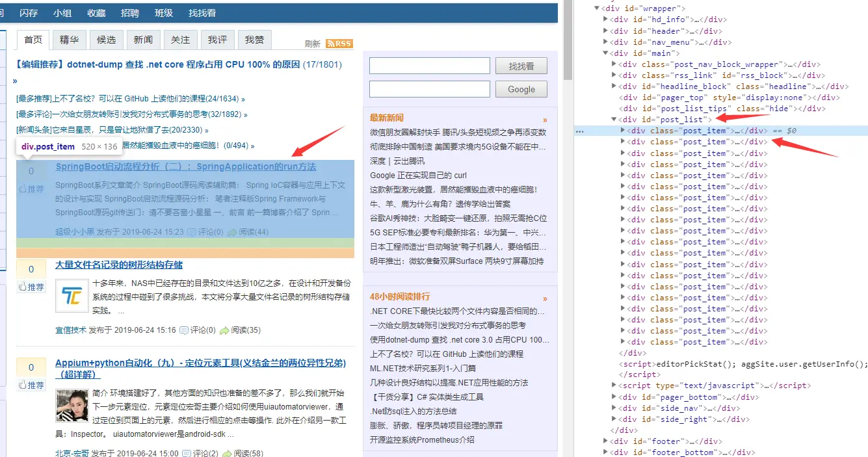Open news item Google 正在实现自己的 curl

pyautogui.click(x=419, y=175)
